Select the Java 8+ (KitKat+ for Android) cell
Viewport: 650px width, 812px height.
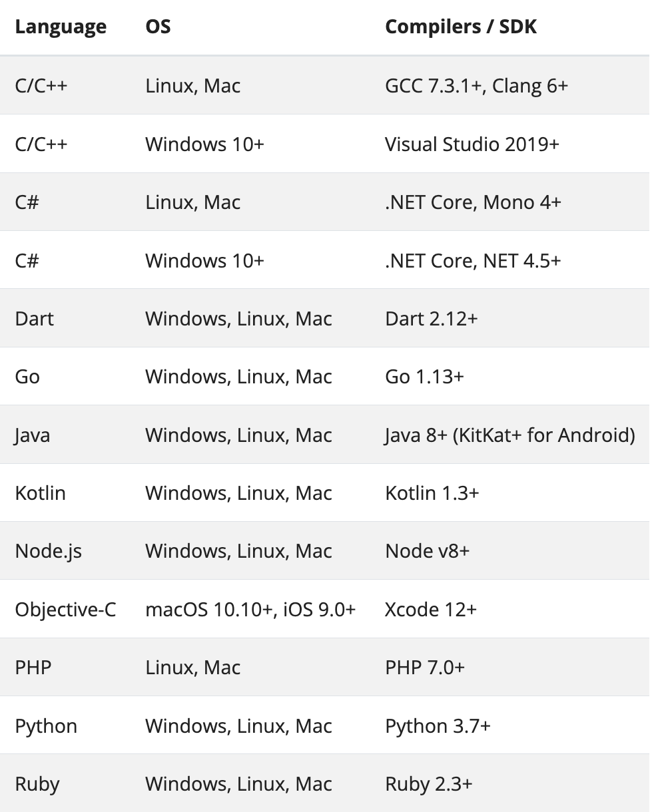pyautogui.click(x=509, y=435)
